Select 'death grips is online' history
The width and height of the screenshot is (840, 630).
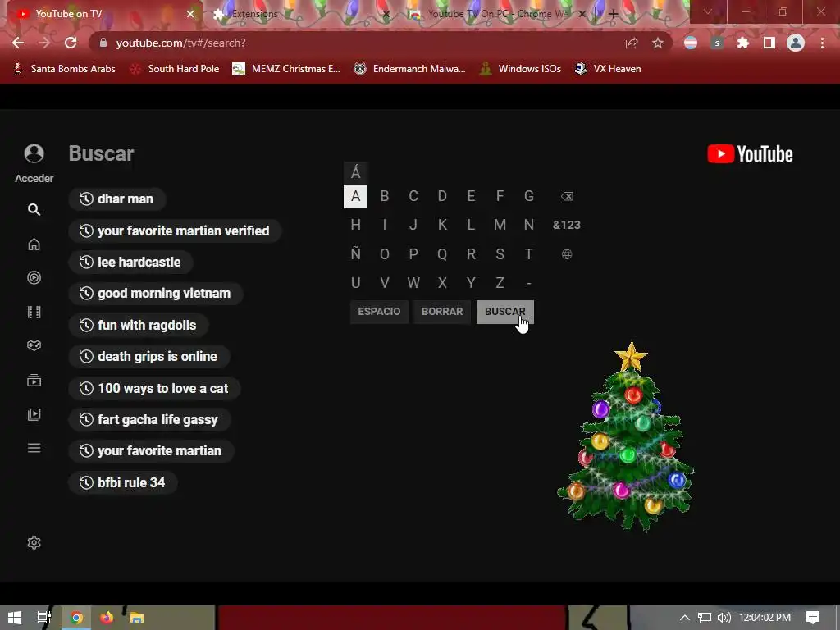point(149,356)
